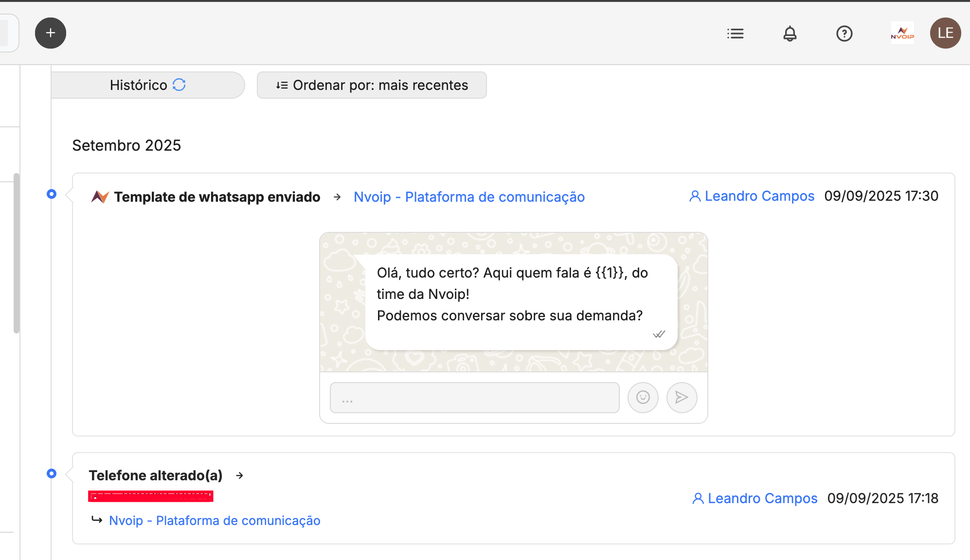Click the left vertical scrollbar
The width and height of the screenshot is (970, 560).
coord(17,253)
